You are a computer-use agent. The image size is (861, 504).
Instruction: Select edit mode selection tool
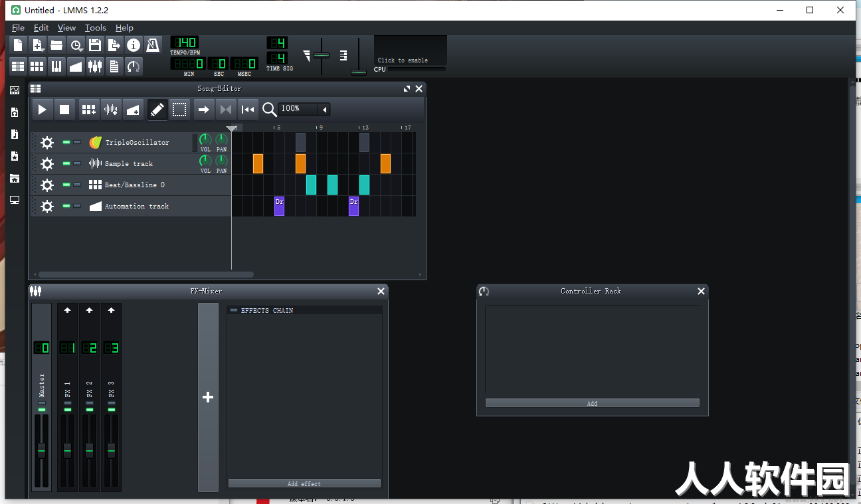click(x=179, y=110)
